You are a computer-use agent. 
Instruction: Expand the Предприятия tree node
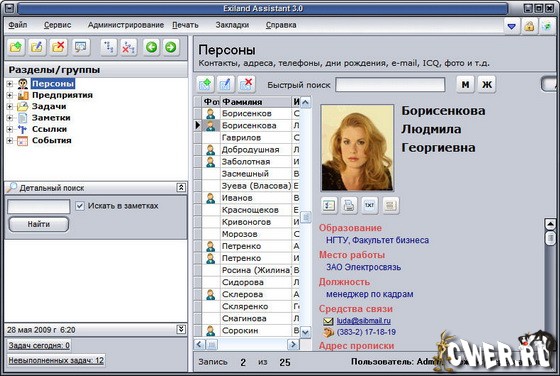pos(10,95)
